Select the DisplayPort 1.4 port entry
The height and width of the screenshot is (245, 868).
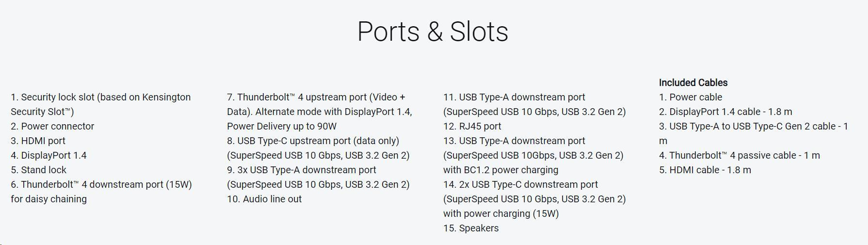point(48,156)
